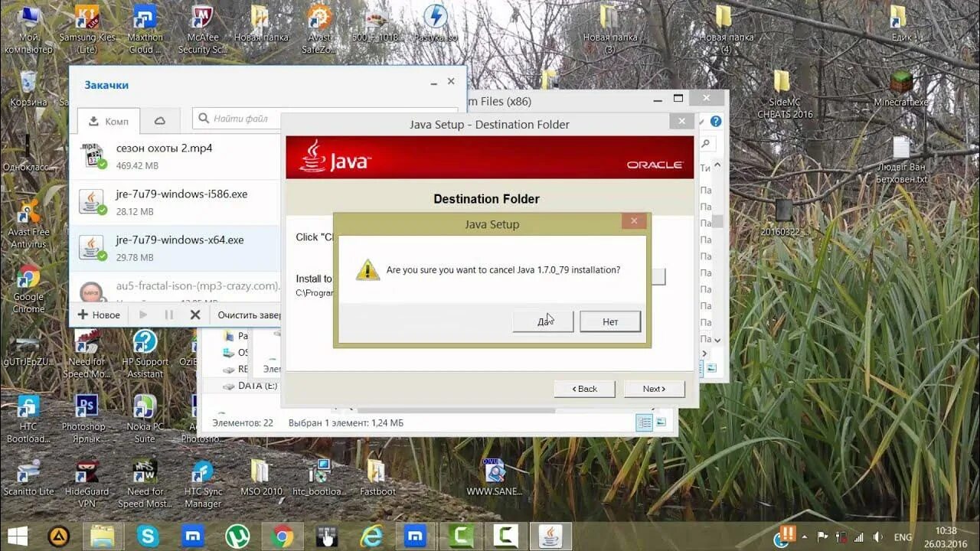
Task: Click the Explorer vertical scrollbar down arrow
Action: [717, 339]
